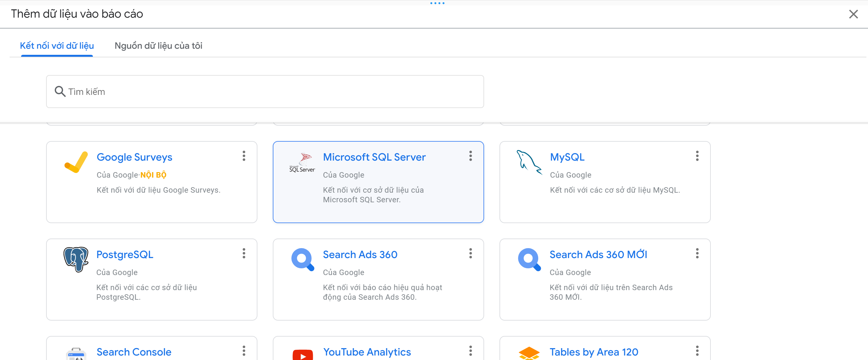Open more options menu for MySQL
This screenshot has height=360, width=868.
[x=697, y=156]
